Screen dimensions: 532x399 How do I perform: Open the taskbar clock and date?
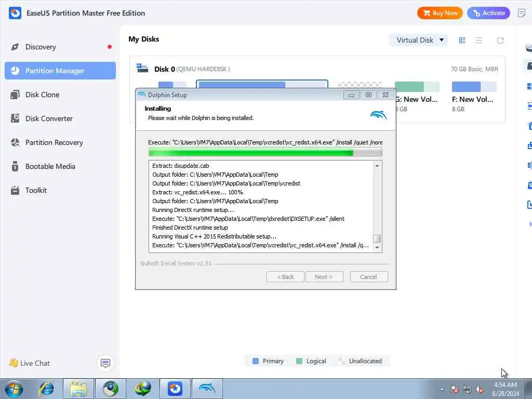(506, 389)
